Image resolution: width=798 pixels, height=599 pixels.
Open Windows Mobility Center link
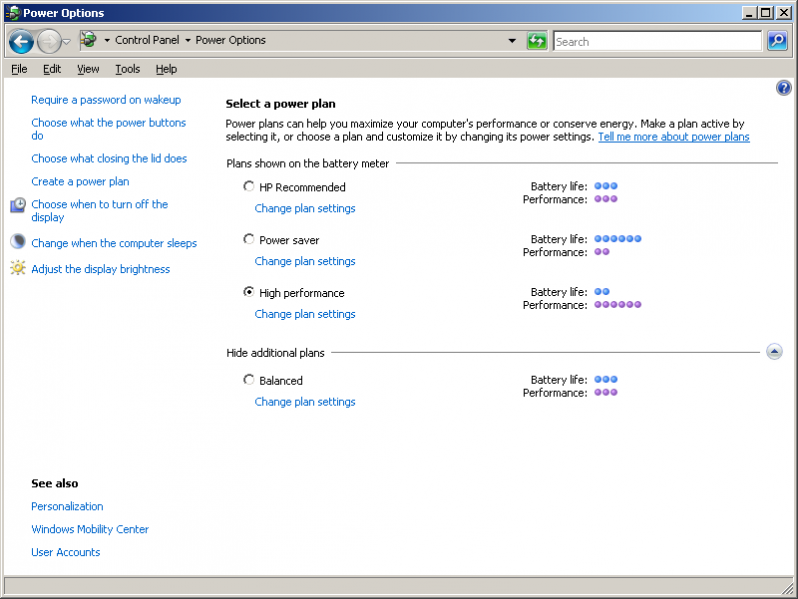(90, 529)
